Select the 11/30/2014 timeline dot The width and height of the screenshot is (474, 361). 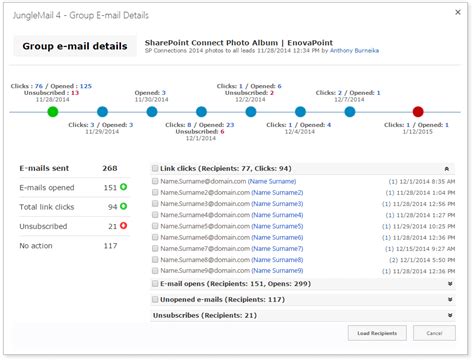[x=152, y=112]
